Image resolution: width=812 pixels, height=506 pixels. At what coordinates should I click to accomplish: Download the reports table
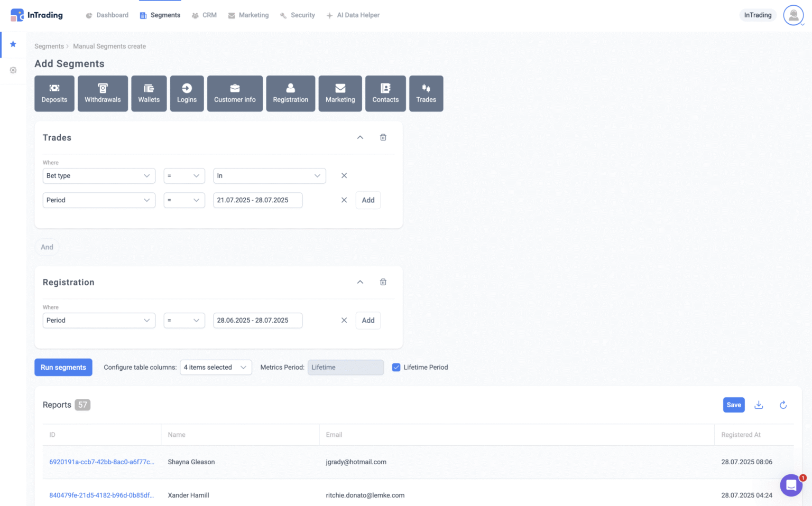pyautogui.click(x=759, y=405)
